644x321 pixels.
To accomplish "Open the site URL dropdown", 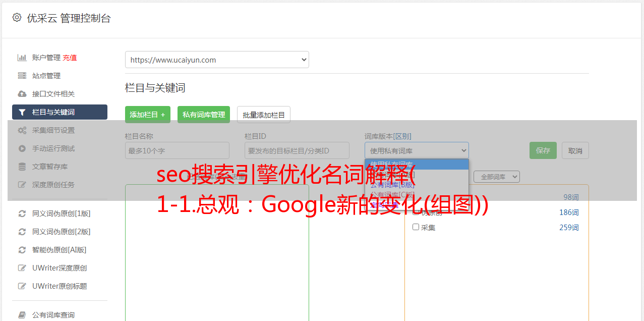I will [x=217, y=60].
